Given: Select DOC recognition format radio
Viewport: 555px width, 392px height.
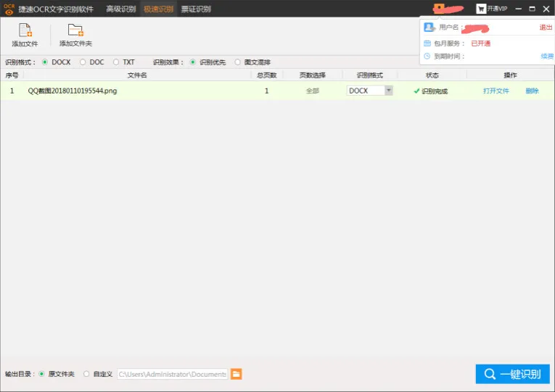Looking at the screenshot, I should coord(83,62).
